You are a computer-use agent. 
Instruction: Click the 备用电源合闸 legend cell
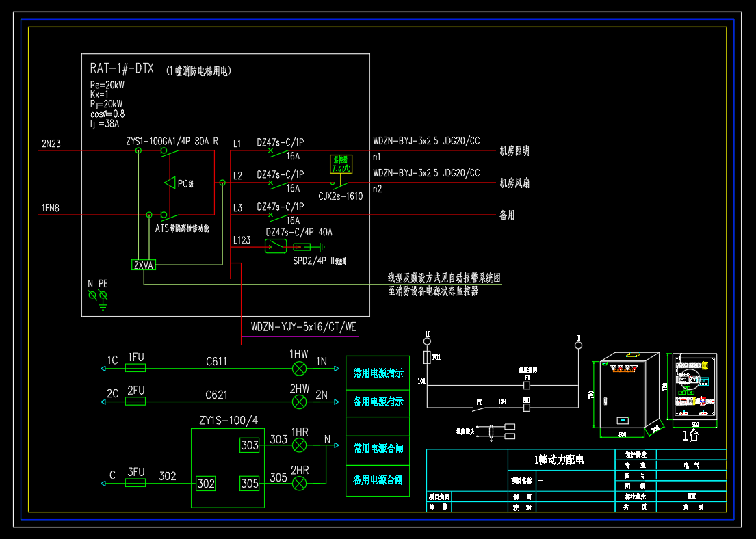coord(378,480)
